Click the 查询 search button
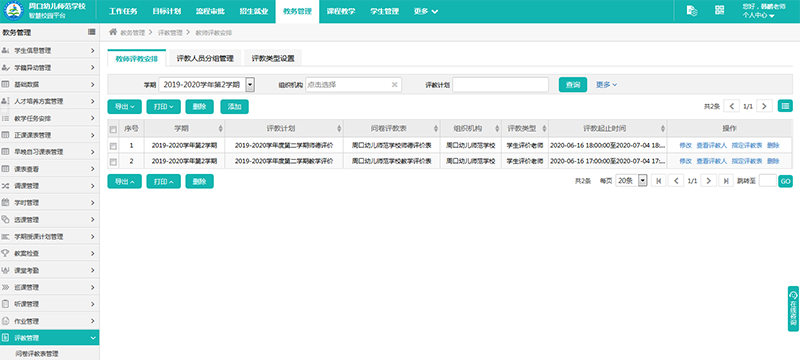800x360 pixels. (573, 85)
